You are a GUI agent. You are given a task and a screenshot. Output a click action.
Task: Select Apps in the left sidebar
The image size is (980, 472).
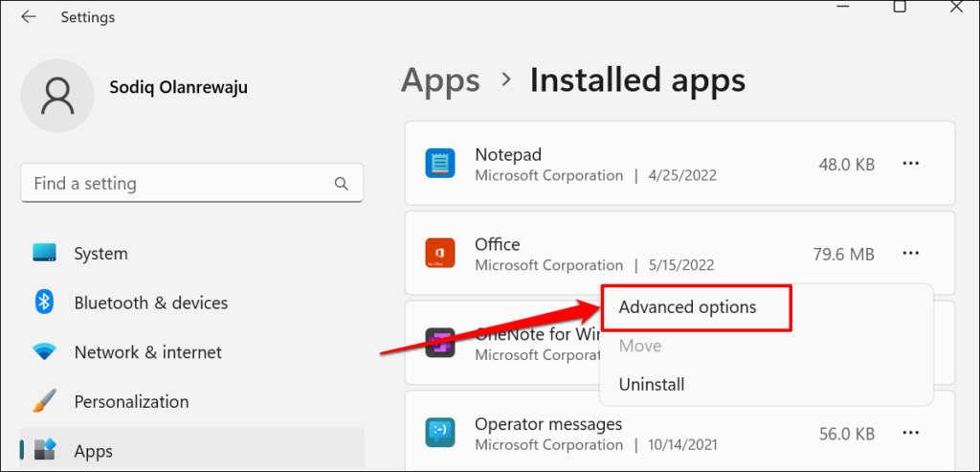[94, 451]
